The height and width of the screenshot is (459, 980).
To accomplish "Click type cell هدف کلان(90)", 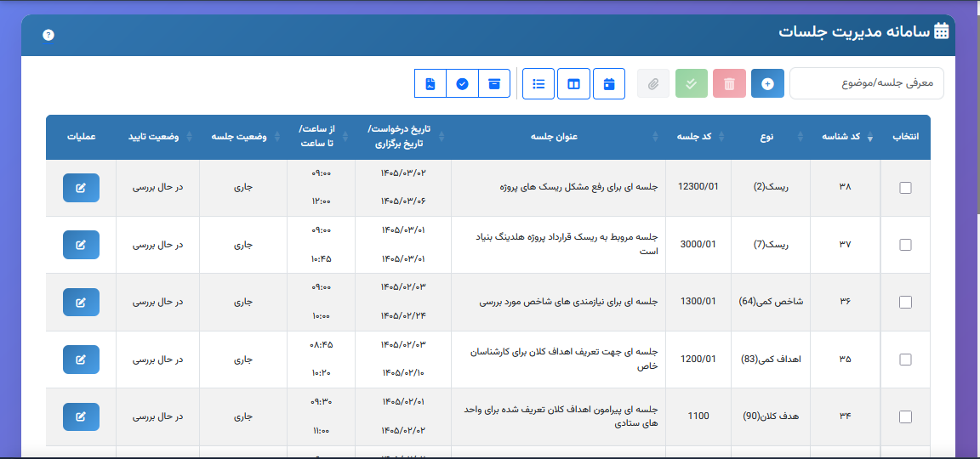I will 772,417.
